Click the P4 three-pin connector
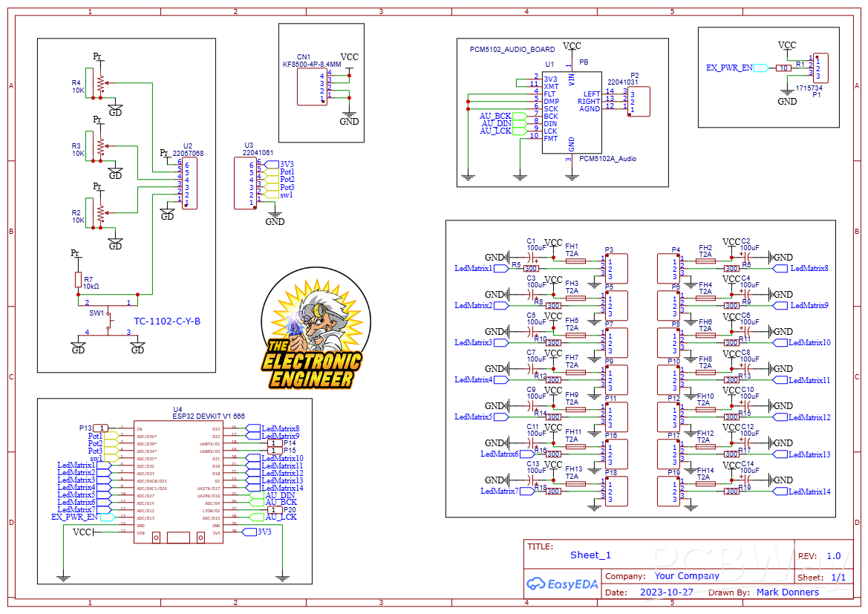Screen dimensions: 868x614 pos(668,269)
